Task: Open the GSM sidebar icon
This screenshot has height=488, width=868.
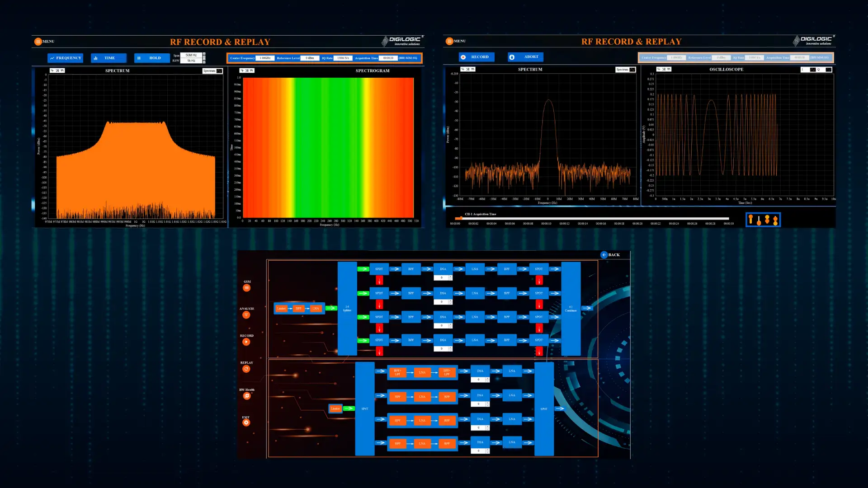Action: click(246, 288)
